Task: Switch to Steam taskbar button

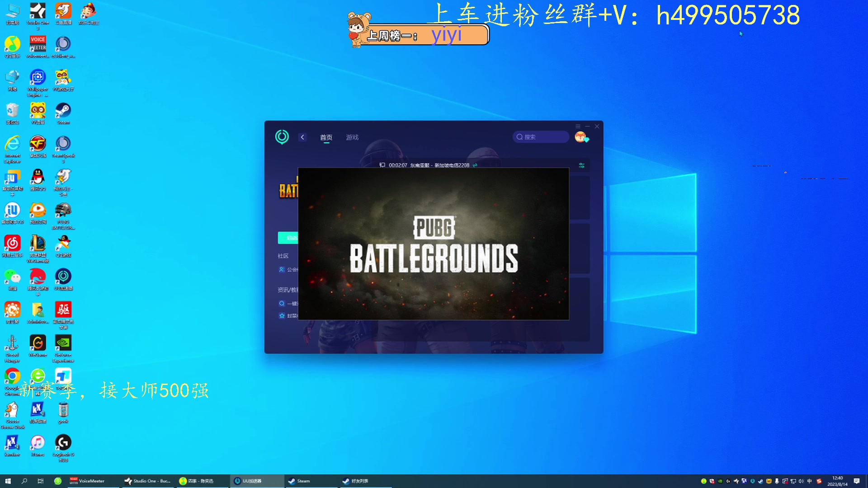Action: pos(311,481)
